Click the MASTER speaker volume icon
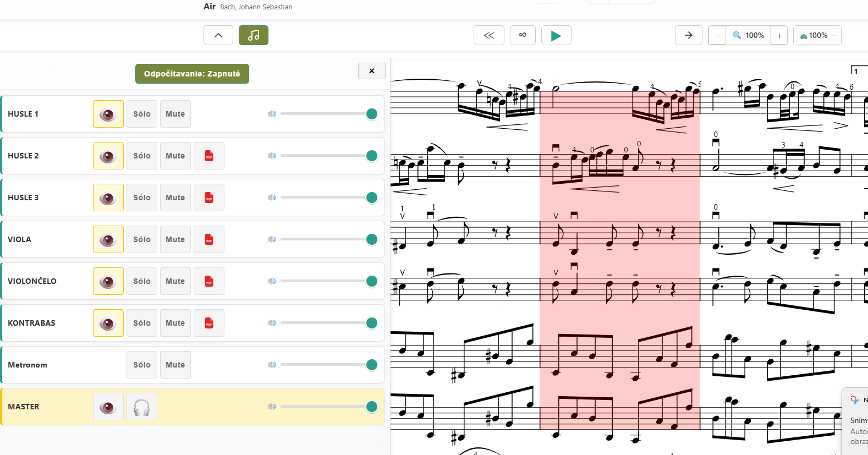This screenshot has height=455, width=868. tap(272, 407)
